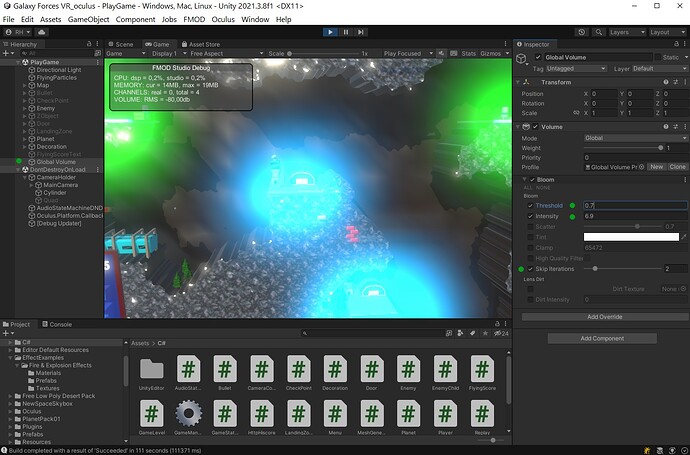Toggle the Bloom override enabled checkbox
The width and height of the screenshot is (690, 455).
pos(532,180)
